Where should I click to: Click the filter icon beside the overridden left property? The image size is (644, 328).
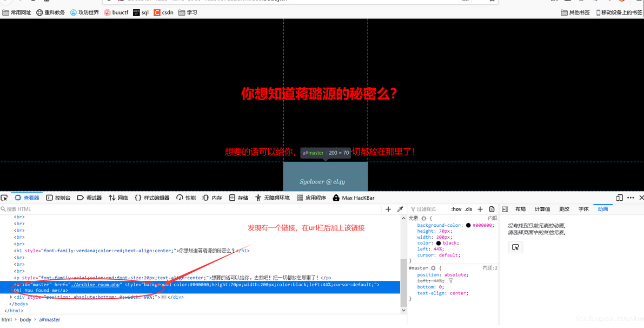pyautogui.click(x=451, y=281)
